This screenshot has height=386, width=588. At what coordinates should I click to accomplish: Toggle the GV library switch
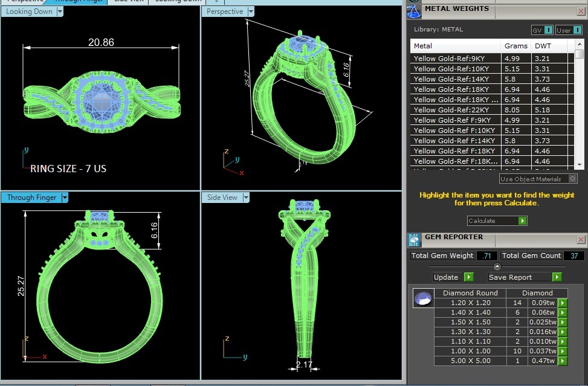click(548, 30)
